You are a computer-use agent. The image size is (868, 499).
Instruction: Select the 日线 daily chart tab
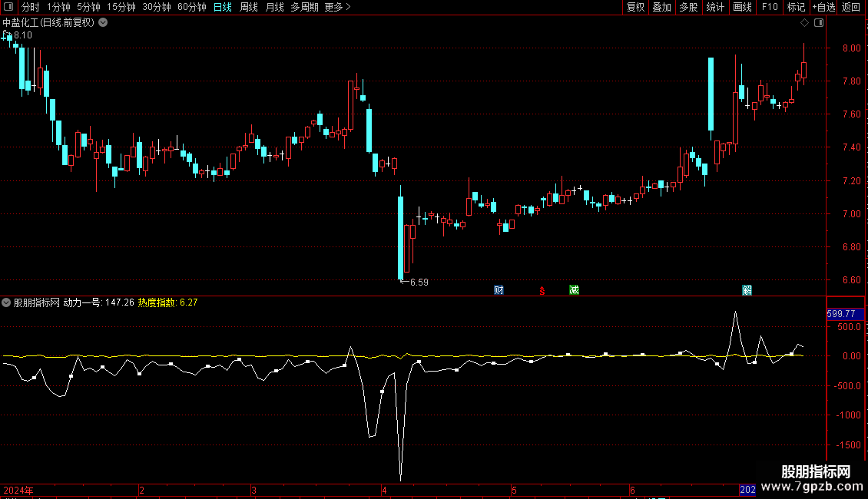click(223, 7)
